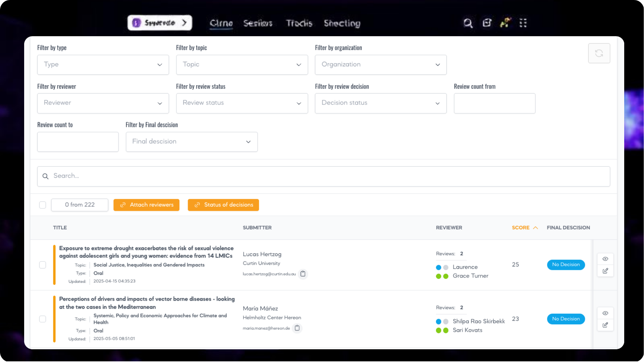
Task: Check the Lucas Hertzog submission row checkbox
Action: 43,265
